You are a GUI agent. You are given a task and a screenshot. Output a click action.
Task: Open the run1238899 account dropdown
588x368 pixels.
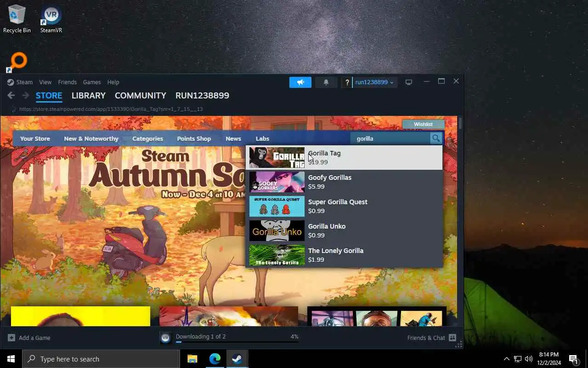(x=374, y=82)
